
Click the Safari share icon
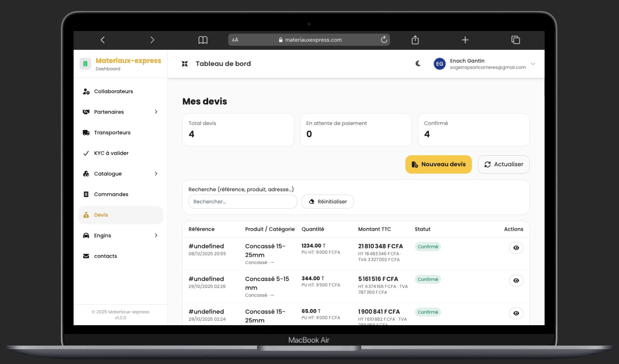(415, 40)
